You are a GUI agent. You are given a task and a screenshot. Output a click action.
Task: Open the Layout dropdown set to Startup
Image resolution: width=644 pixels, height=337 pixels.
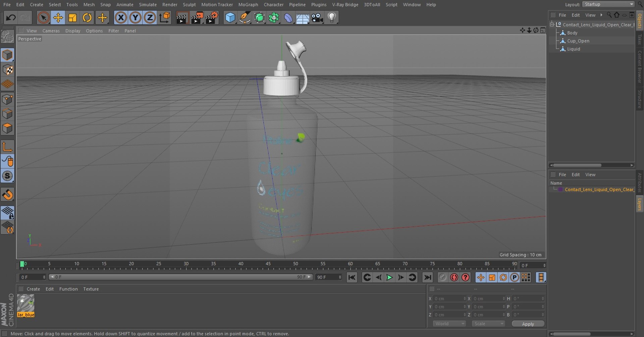608,4
